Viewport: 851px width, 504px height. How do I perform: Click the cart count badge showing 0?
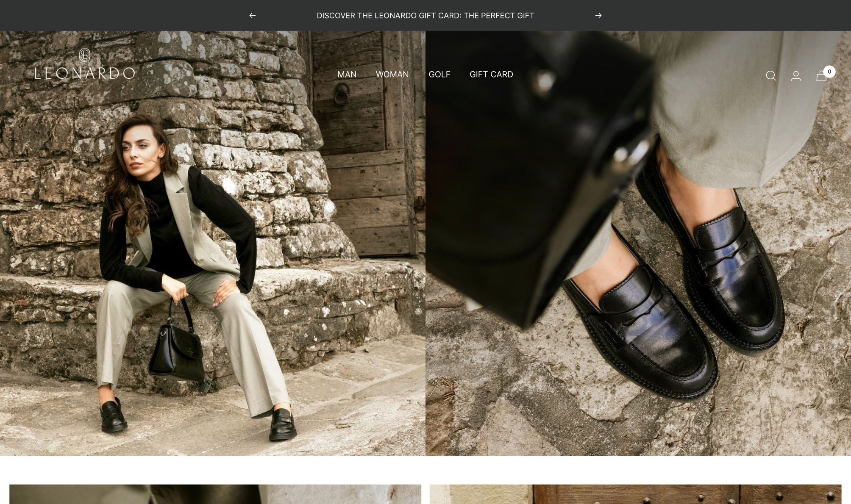(829, 72)
